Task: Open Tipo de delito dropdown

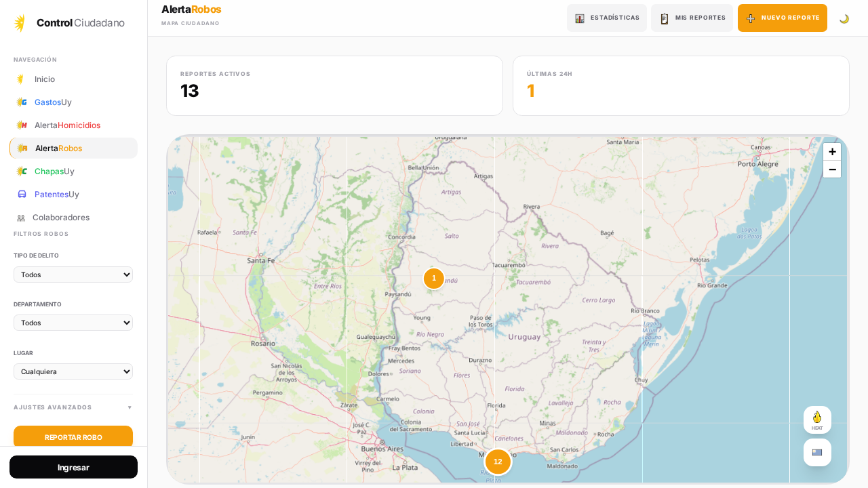Action: [x=73, y=274]
